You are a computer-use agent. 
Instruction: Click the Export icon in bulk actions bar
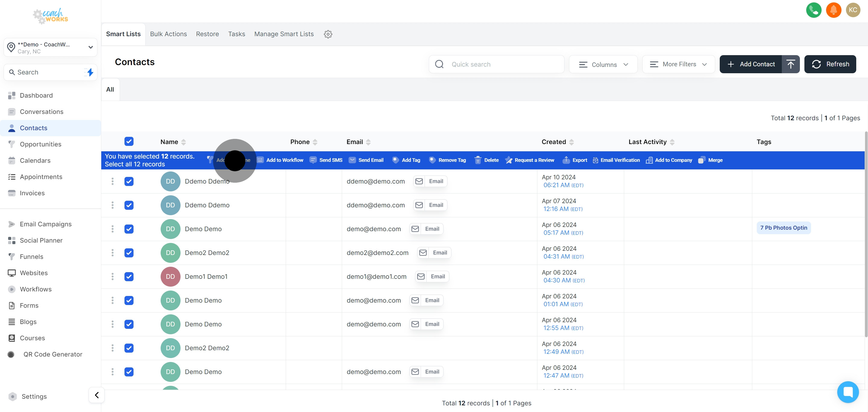566,160
